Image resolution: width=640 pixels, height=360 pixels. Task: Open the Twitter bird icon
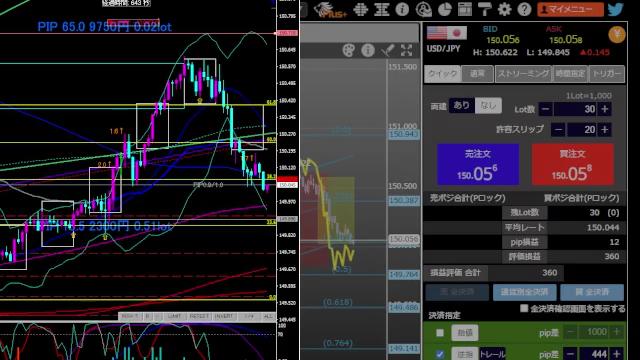(x=616, y=9)
